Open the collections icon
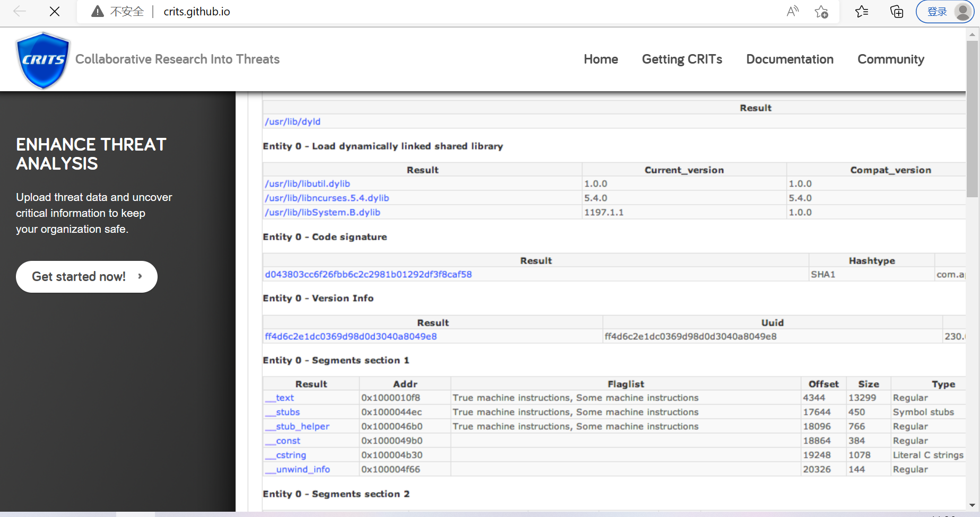980x517 pixels. point(897,12)
